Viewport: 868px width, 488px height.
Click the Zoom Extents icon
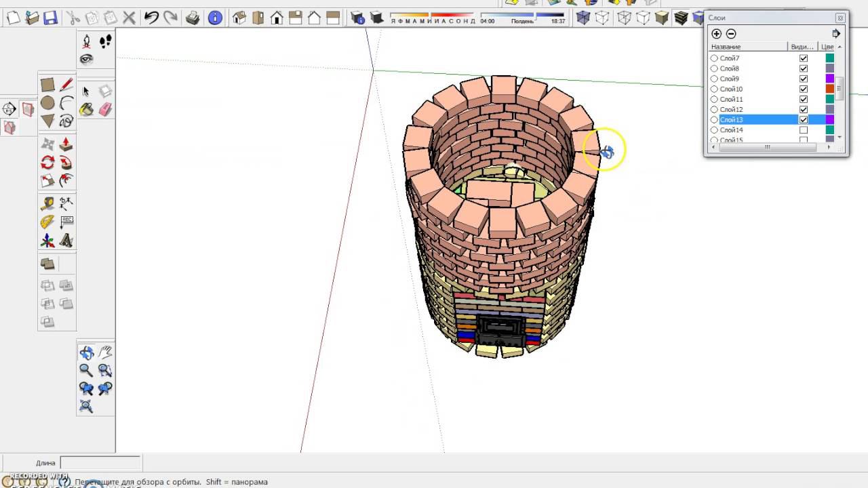click(86, 407)
